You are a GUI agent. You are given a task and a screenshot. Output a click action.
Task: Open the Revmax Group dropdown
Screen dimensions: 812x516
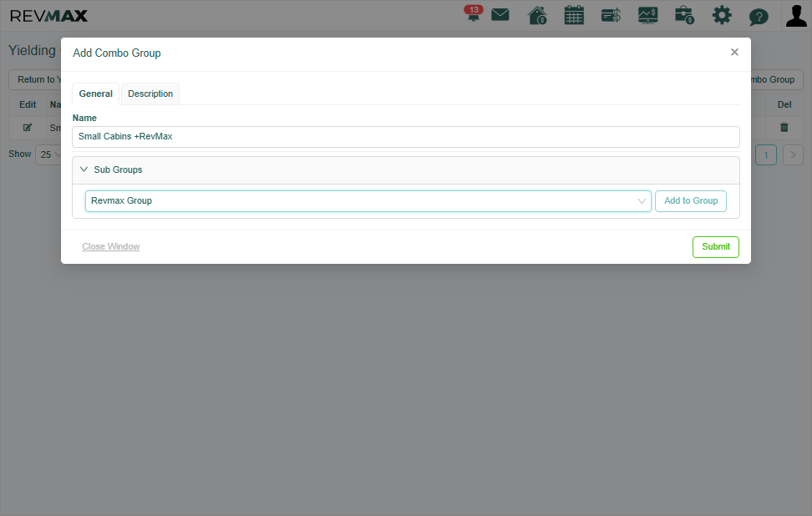368,201
